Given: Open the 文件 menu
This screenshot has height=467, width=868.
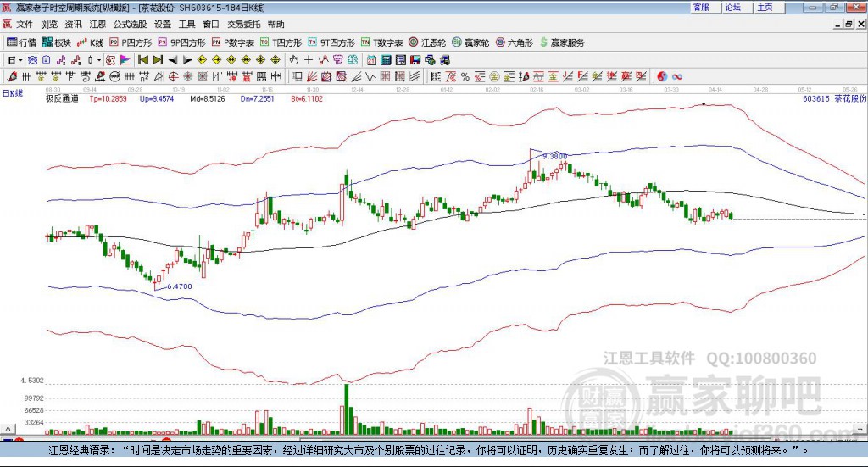Looking at the screenshot, I should pyautogui.click(x=25, y=25).
